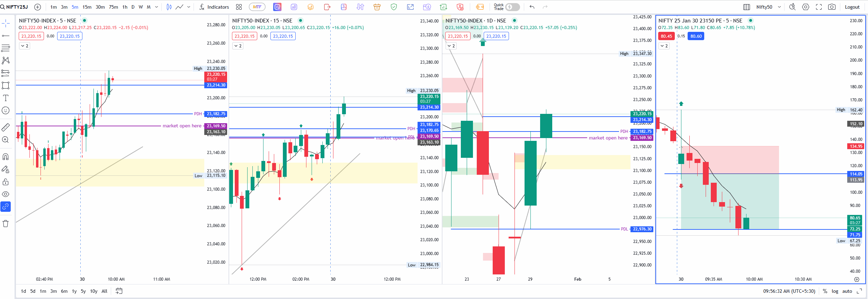
Task: Select the crosshair cursor tool
Action: point(6,23)
